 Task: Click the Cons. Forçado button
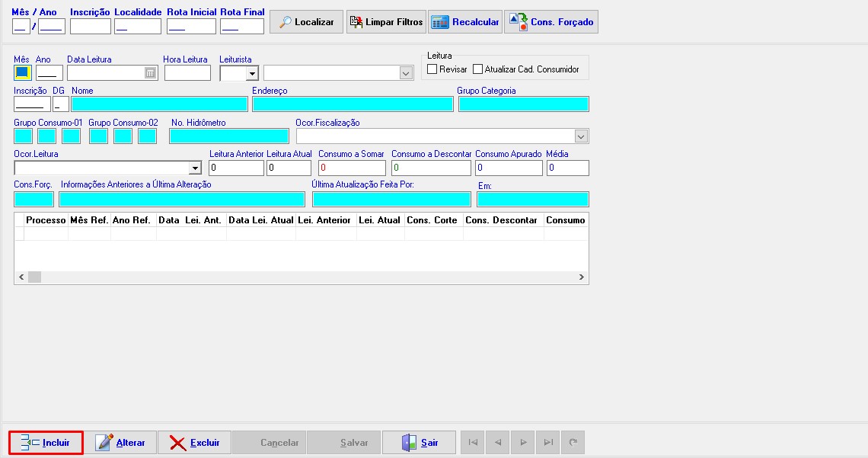[x=550, y=22]
